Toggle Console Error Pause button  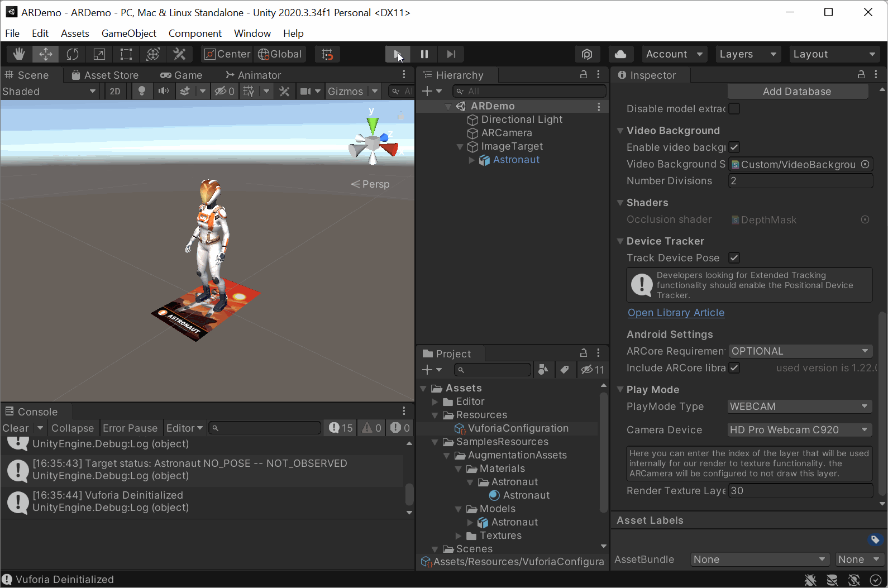coord(130,428)
